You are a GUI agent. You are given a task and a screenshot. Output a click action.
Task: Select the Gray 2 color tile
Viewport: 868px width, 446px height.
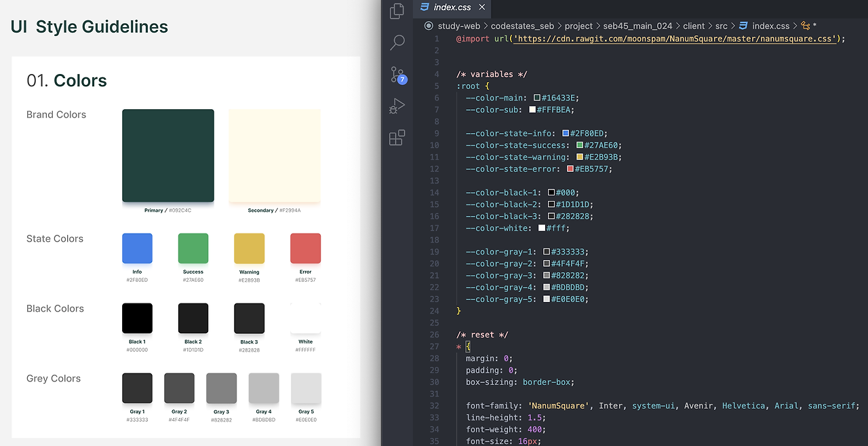point(179,388)
